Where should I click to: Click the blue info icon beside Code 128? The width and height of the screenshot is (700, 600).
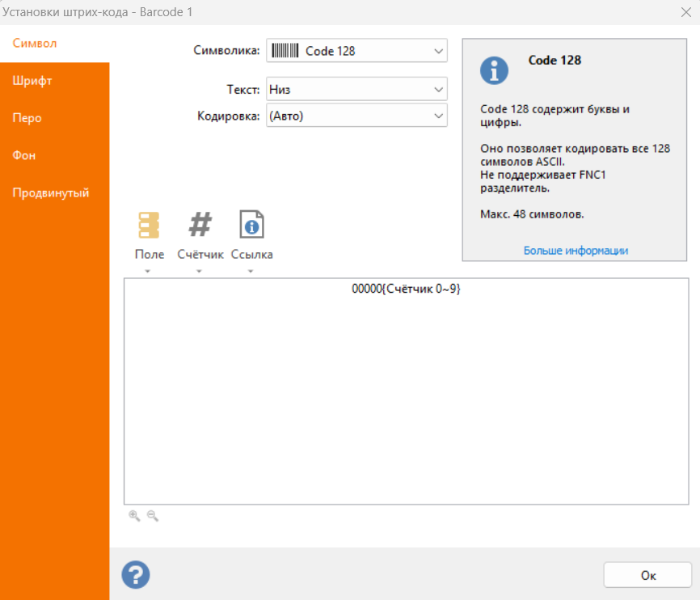pyautogui.click(x=494, y=70)
